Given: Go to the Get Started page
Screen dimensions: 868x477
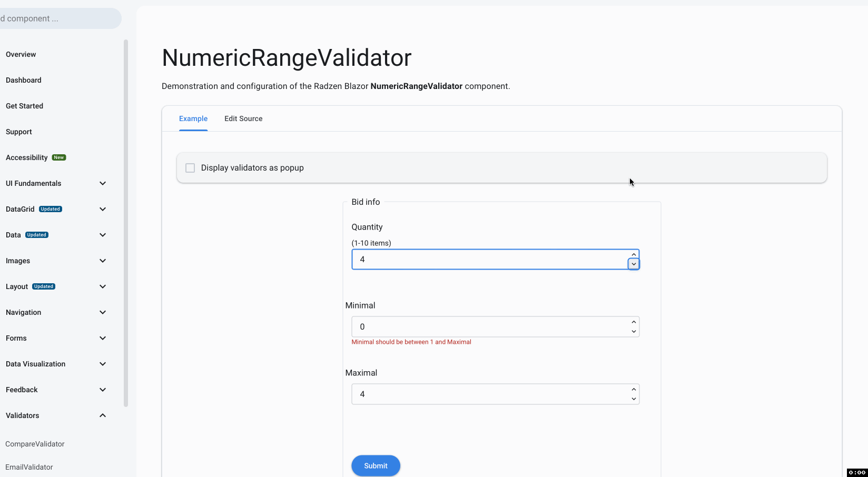Looking at the screenshot, I should [25, 106].
